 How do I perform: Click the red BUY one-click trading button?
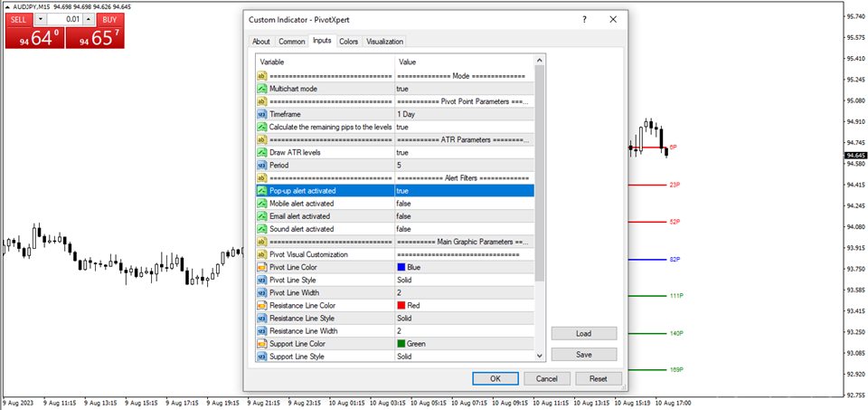coord(95,32)
